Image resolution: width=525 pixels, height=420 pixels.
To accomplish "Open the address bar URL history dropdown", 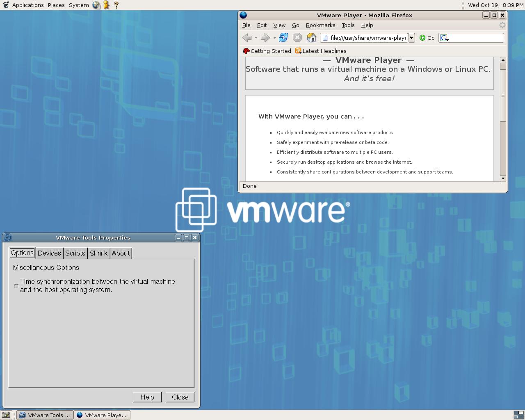I will [412, 38].
